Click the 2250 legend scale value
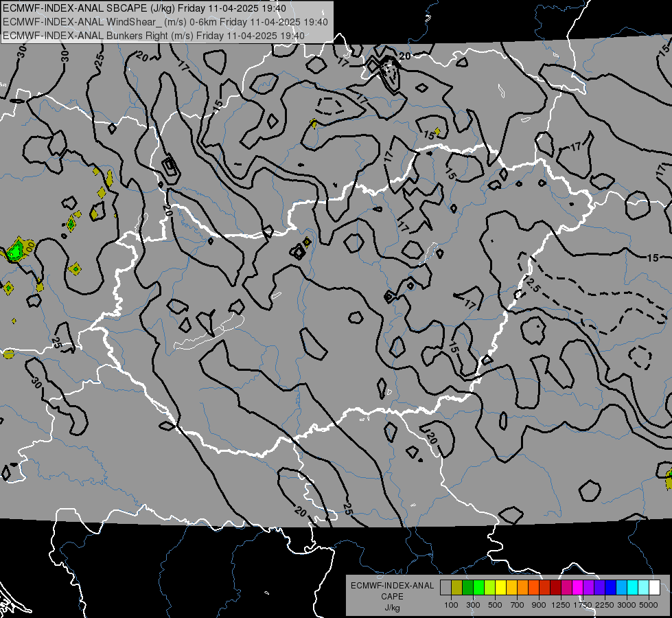 click(x=605, y=605)
